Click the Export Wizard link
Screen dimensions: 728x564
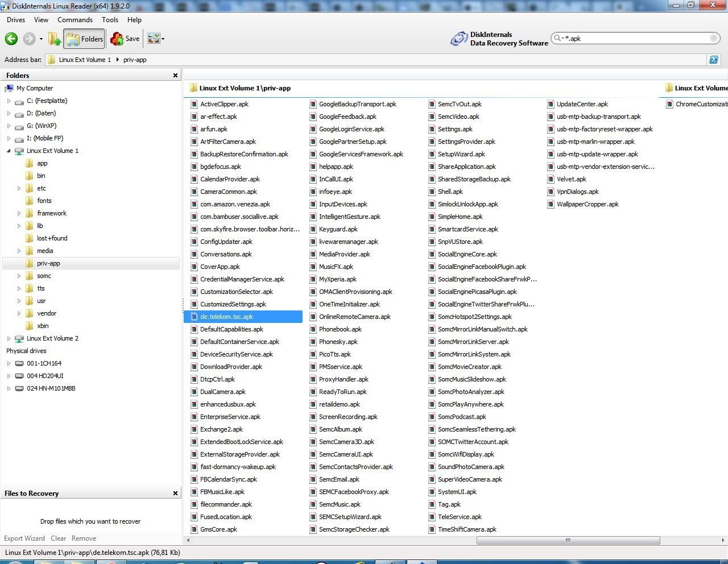click(x=24, y=538)
